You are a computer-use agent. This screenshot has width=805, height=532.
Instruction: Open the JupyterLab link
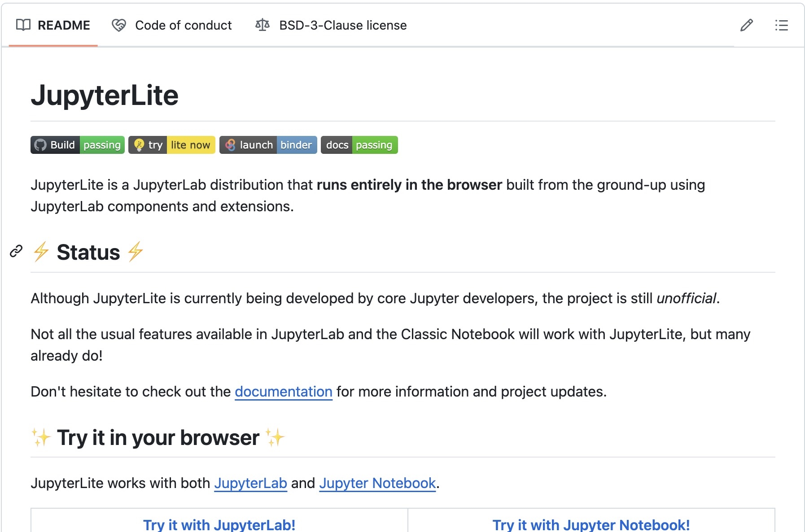[x=250, y=483]
